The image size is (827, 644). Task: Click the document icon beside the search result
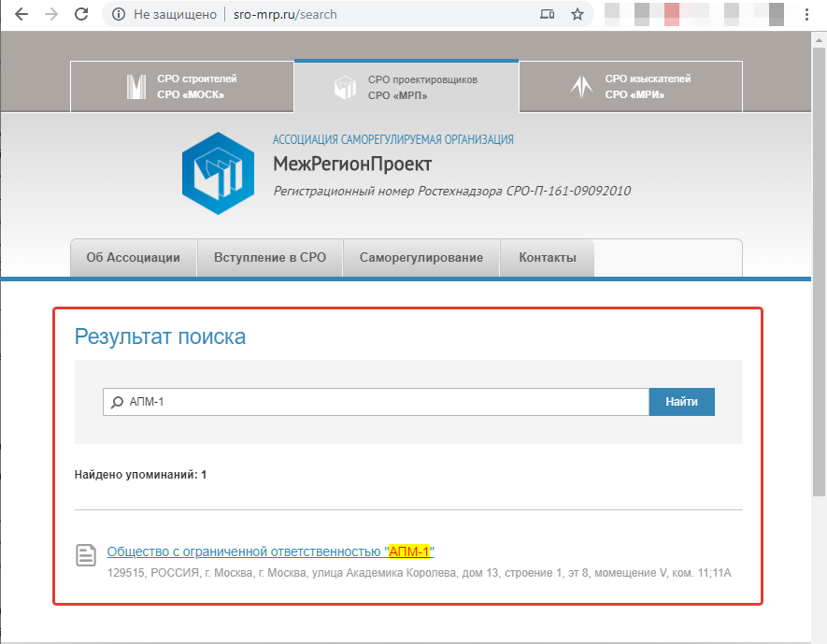(x=85, y=555)
